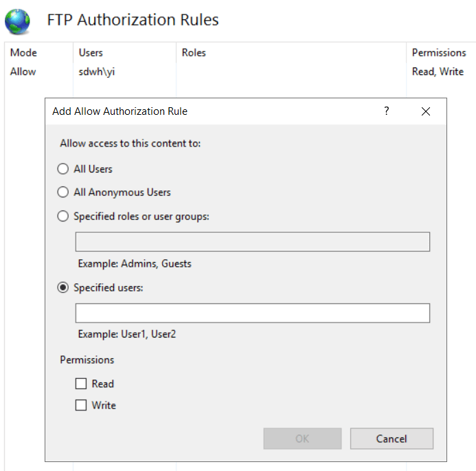Image resolution: width=476 pixels, height=471 pixels.
Task: Sort by the Mode column header
Action: click(24, 53)
